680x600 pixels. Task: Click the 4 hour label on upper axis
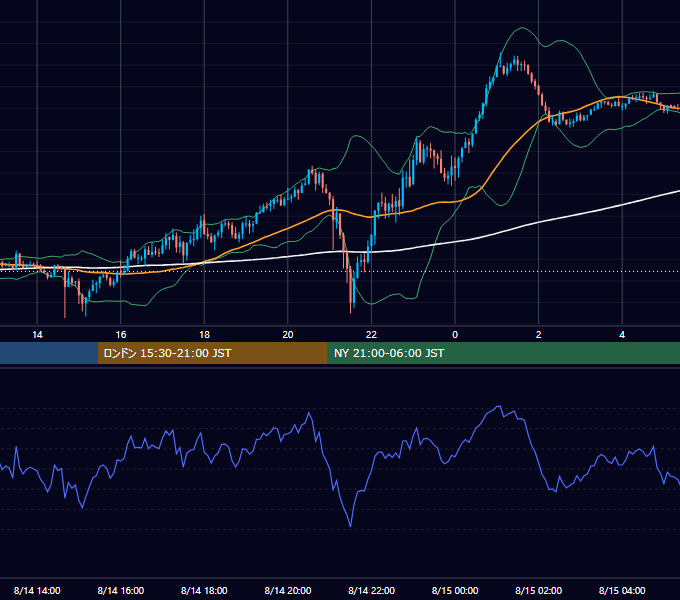622,335
